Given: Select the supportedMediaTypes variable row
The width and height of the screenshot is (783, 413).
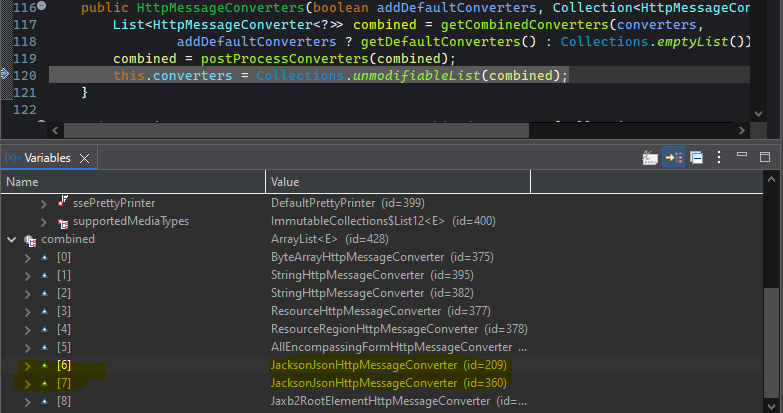Looking at the screenshot, I should click(x=382, y=221).
